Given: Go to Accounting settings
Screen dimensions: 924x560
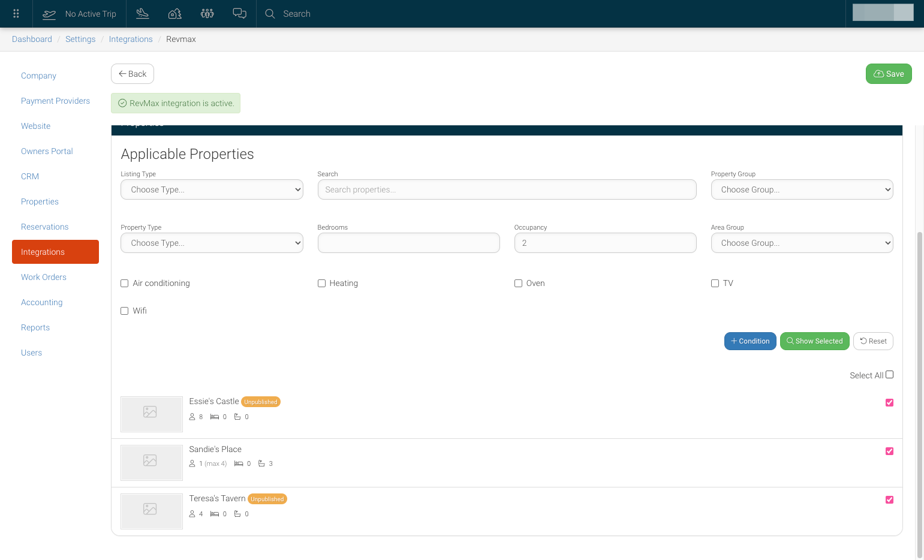Looking at the screenshot, I should tap(41, 302).
